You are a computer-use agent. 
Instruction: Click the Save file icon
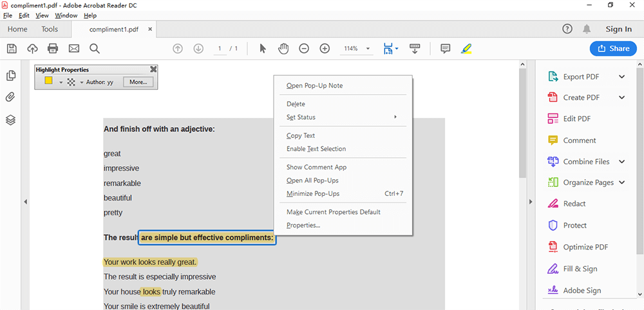pyautogui.click(x=12, y=48)
